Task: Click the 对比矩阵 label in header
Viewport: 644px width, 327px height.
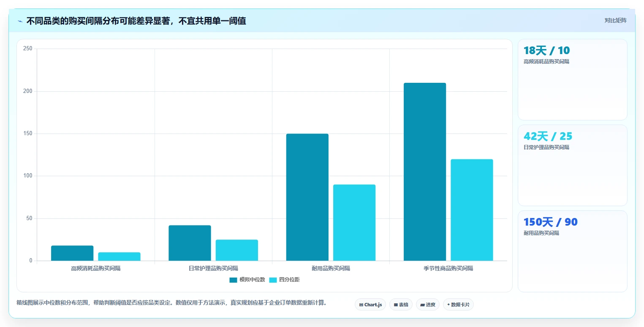Action: pos(616,20)
